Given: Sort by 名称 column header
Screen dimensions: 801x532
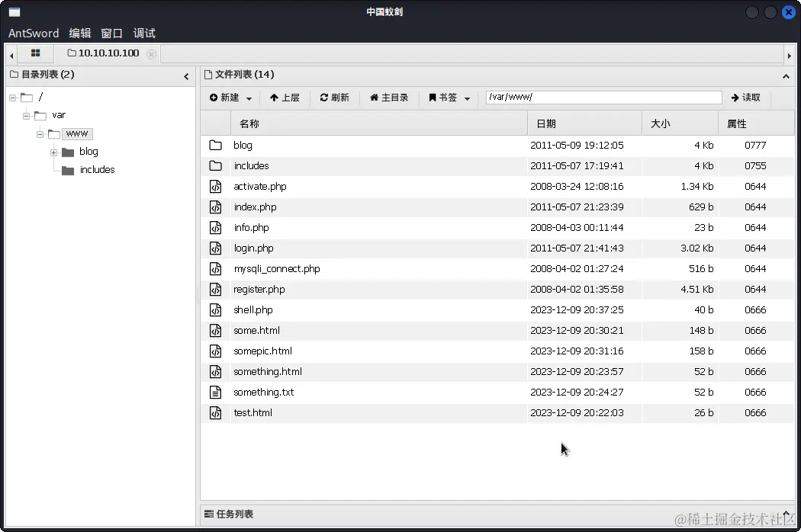Looking at the screenshot, I should 378,123.
